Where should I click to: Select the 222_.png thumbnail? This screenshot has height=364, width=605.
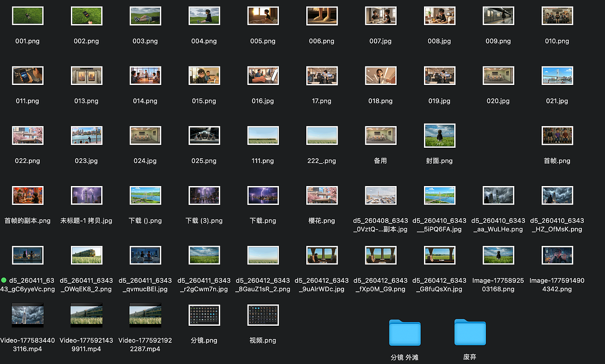click(322, 135)
